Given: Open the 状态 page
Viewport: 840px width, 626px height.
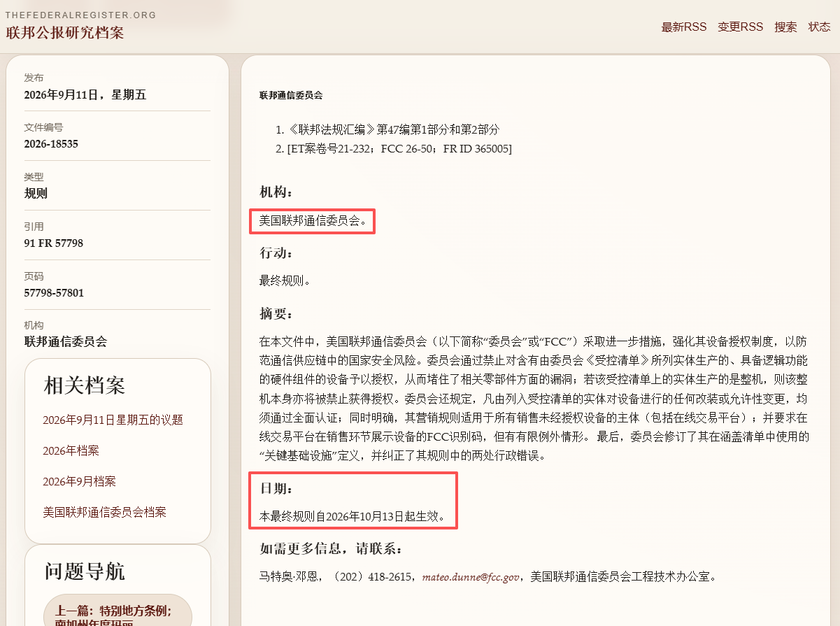Looking at the screenshot, I should pos(820,27).
